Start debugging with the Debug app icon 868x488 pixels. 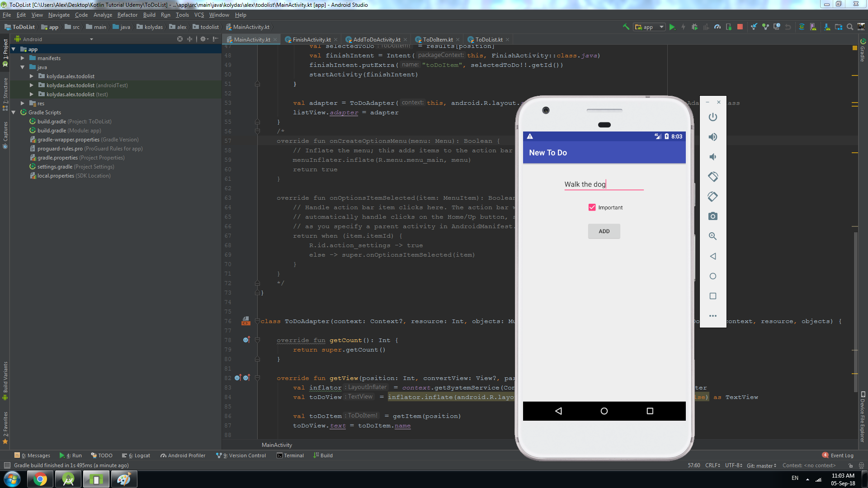tap(695, 27)
